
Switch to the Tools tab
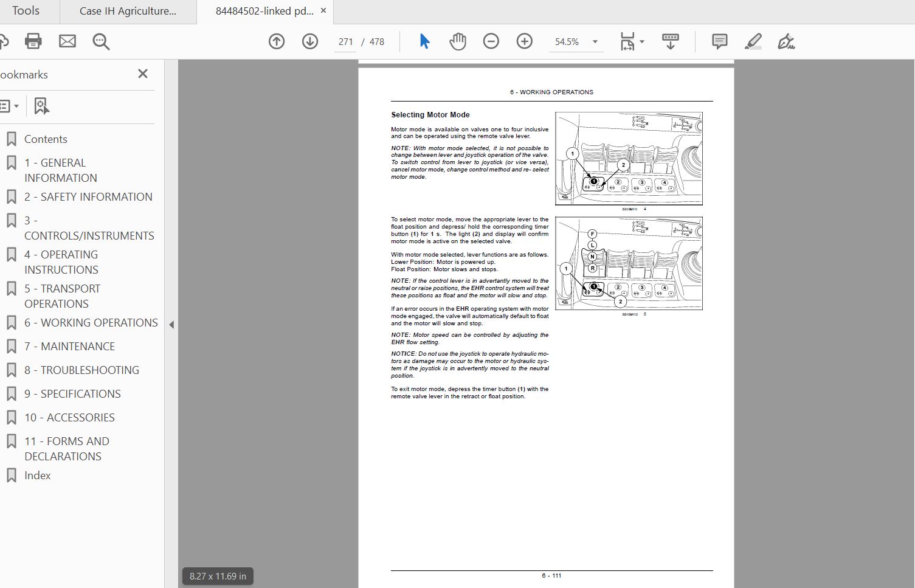[x=26, y=11]
